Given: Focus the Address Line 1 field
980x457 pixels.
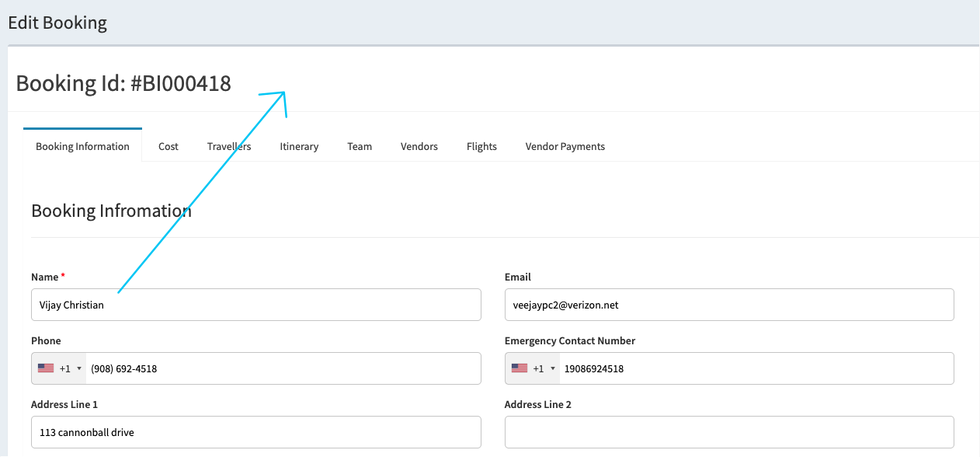Looking at the screenshot, I should tap(255, 432).
